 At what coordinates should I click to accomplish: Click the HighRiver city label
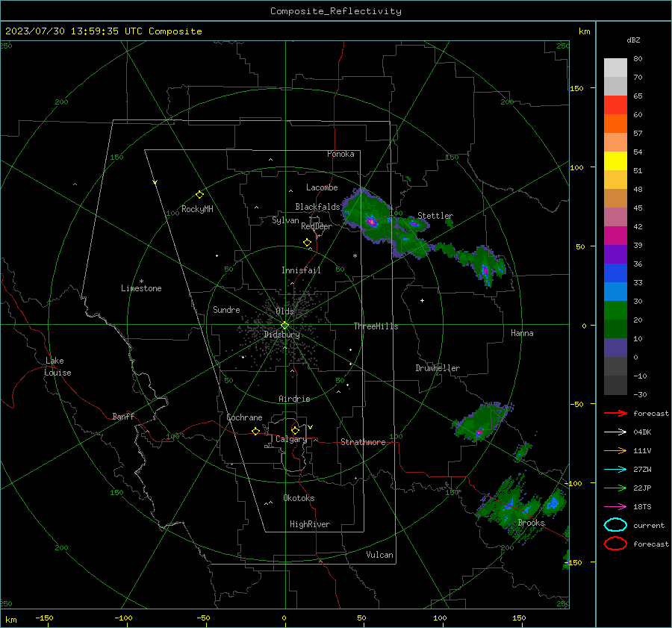(x=310, y=524)
